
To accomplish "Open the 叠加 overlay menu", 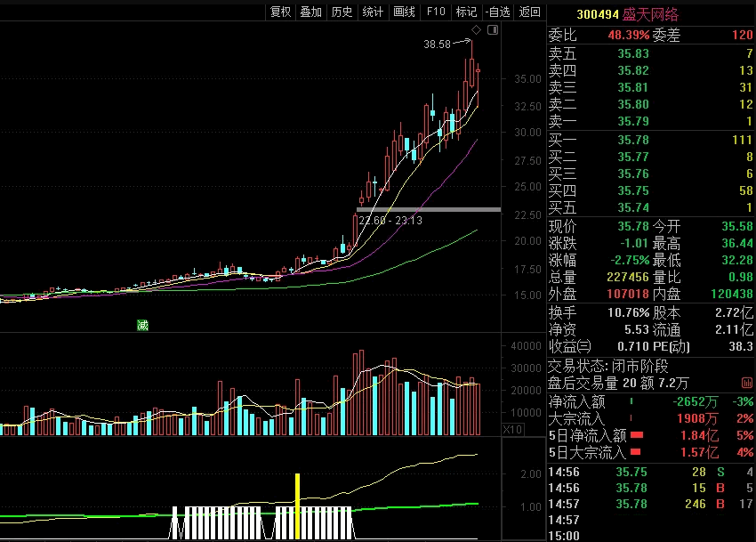I will tap(311, 12).
